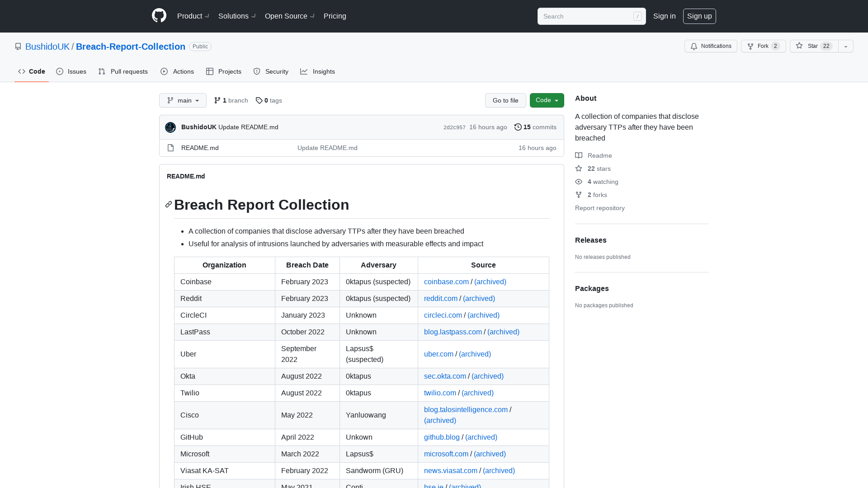Image resolution: width=868 pixels, height=488 pixels.
Task: View the 15 commits history
Action: tap(535, 127)
